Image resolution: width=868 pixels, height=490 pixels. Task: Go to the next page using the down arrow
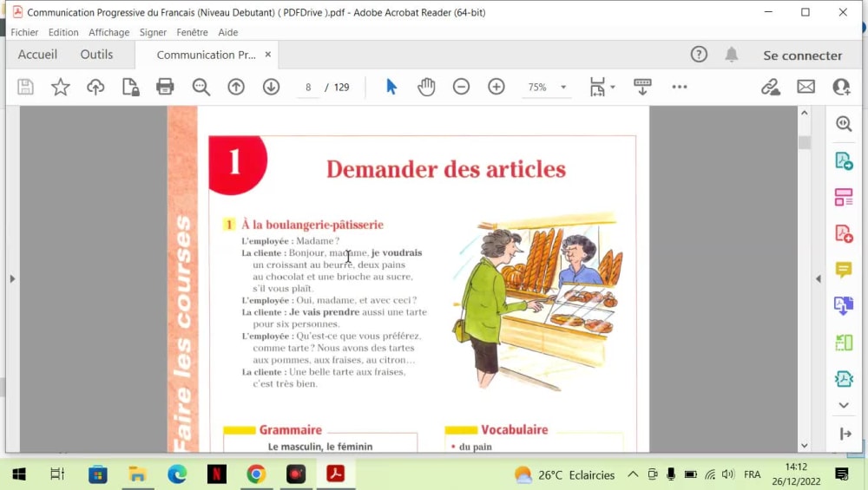(271, 87)
